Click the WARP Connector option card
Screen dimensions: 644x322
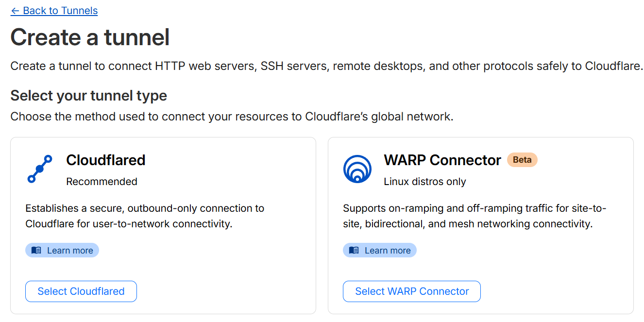[480, 225]
